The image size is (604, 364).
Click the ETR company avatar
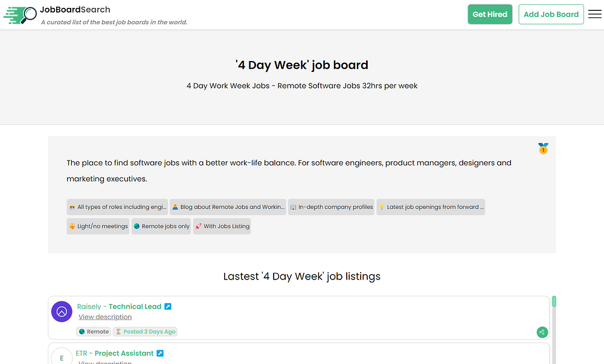(62, 357)
